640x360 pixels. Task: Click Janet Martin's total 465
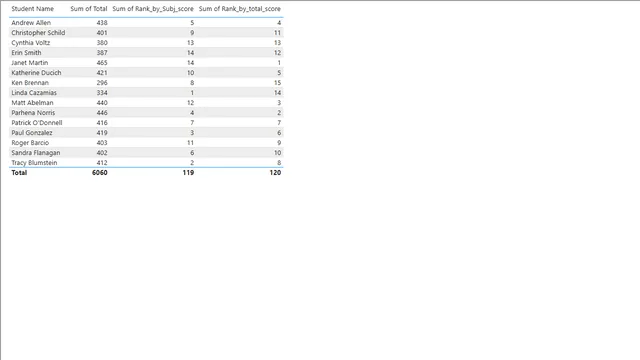point(102,63)
